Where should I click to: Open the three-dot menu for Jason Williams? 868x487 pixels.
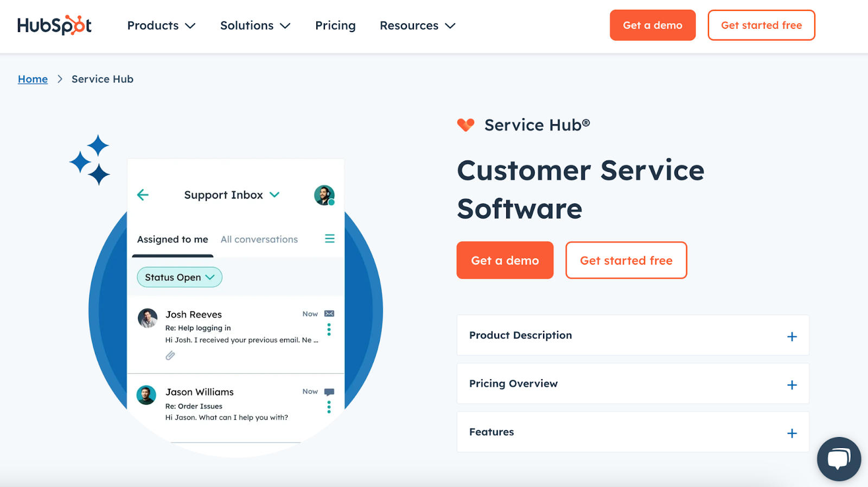click(329, 407)
